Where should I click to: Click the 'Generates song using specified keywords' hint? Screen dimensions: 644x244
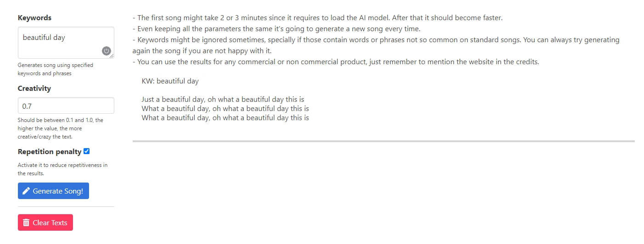[56, 69]
